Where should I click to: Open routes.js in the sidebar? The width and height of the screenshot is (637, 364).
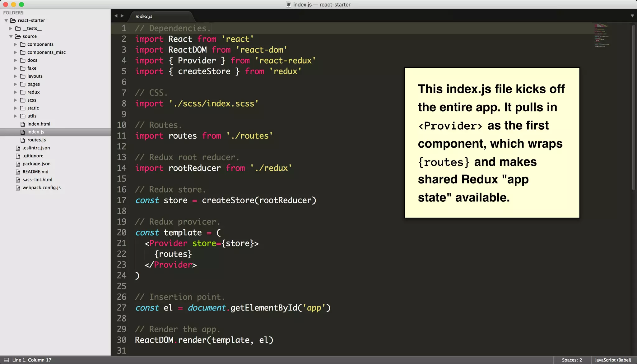pyautogui.click(x=37, y=140)
